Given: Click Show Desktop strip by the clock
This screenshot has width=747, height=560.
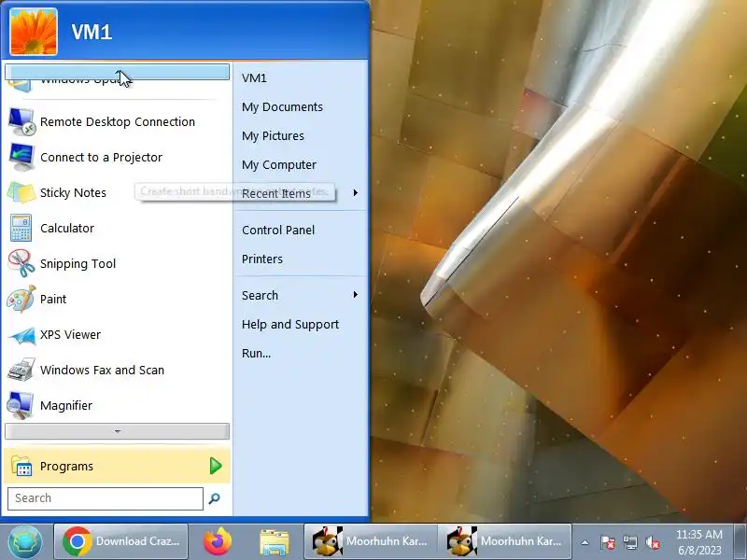Looking at the screenshot, I should [740, 541].
